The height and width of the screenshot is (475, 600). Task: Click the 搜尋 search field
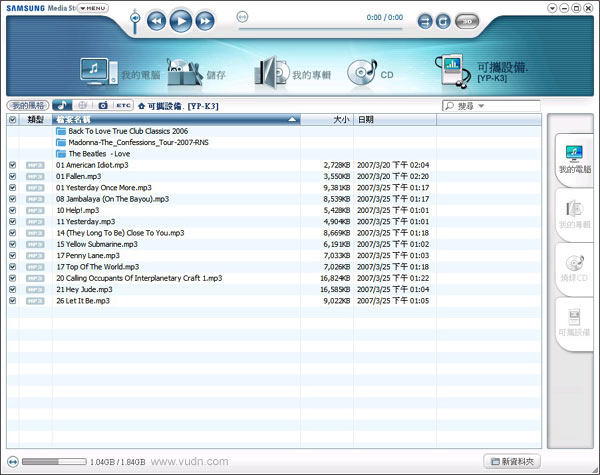(x=491, y=106)
